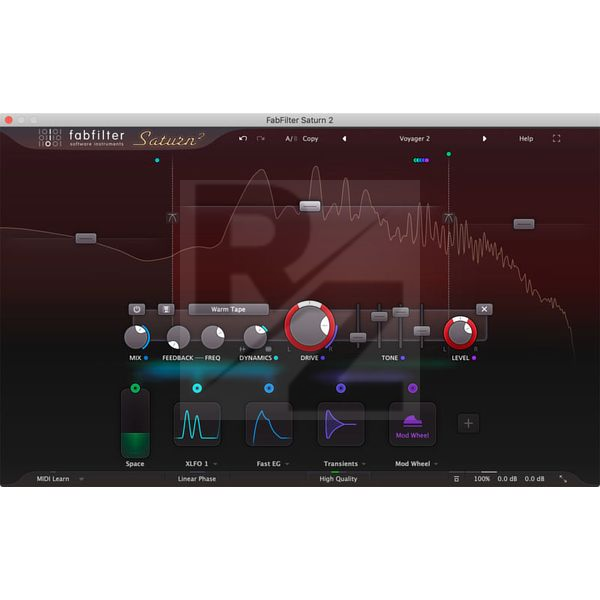
Task: Click the XLFO 1 cyan drag source
Action: [197, 388]
